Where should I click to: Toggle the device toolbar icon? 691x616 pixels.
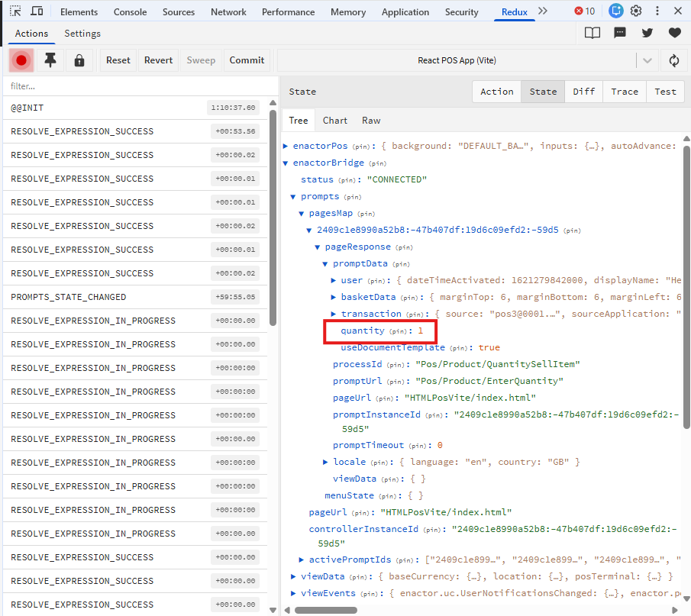click(37, 11)
